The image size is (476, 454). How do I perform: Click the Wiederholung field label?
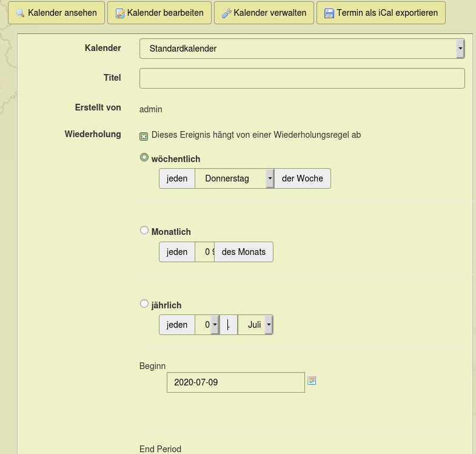pyautogui.click(x=93, y=134)
